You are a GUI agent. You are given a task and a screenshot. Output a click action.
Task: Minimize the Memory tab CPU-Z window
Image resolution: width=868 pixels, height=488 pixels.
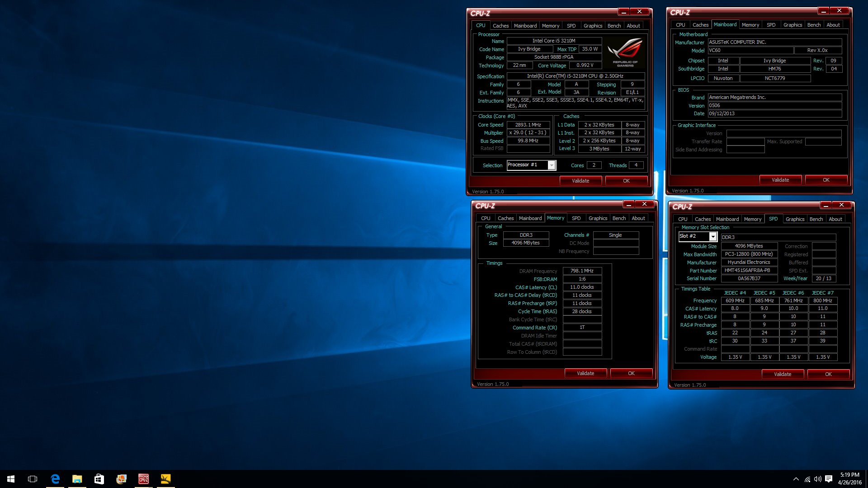pyautogui.click(x=628, y=204)
